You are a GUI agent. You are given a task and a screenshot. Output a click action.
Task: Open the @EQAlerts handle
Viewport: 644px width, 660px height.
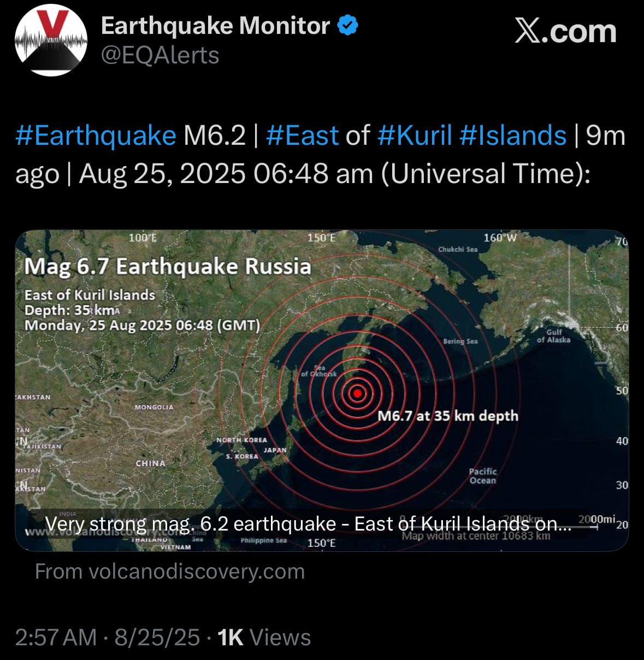pos(160,55)
